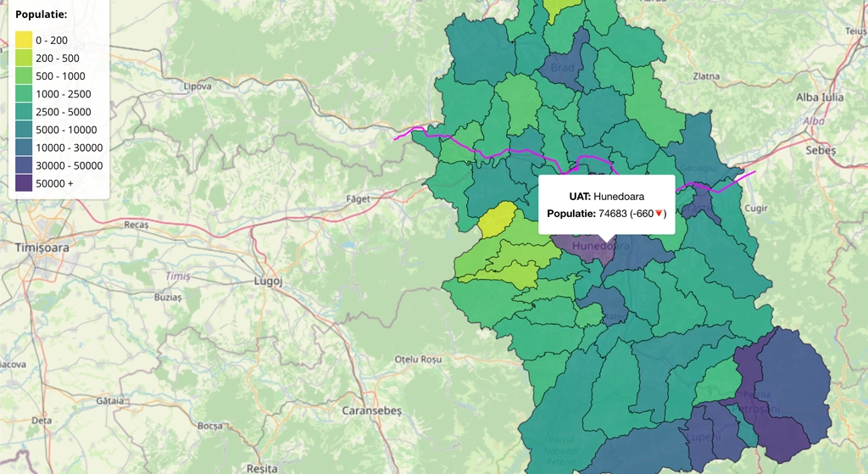The image size is (868, 474).
Task: Select the Lupeni region on the map
Action: 705,435
